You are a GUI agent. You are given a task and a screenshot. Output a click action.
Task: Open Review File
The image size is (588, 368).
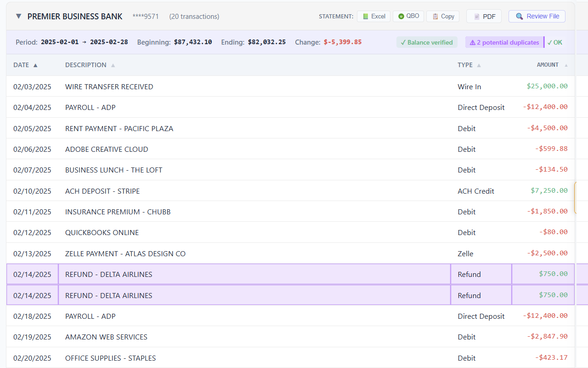(x=537, y=16)
